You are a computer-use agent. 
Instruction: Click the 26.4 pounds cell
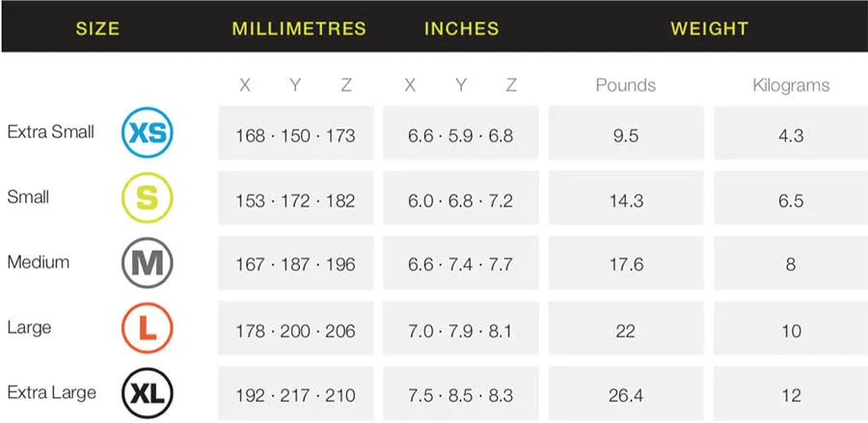point(626,395)
